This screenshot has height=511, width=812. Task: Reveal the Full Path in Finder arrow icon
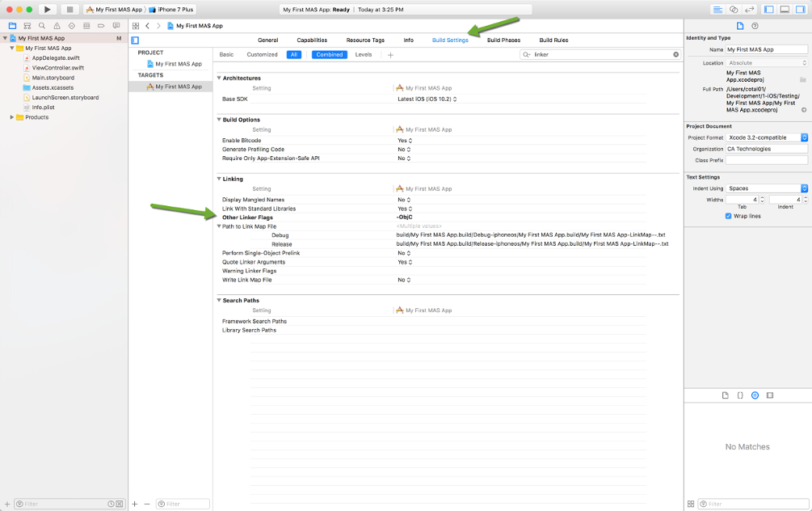point(804,110)
